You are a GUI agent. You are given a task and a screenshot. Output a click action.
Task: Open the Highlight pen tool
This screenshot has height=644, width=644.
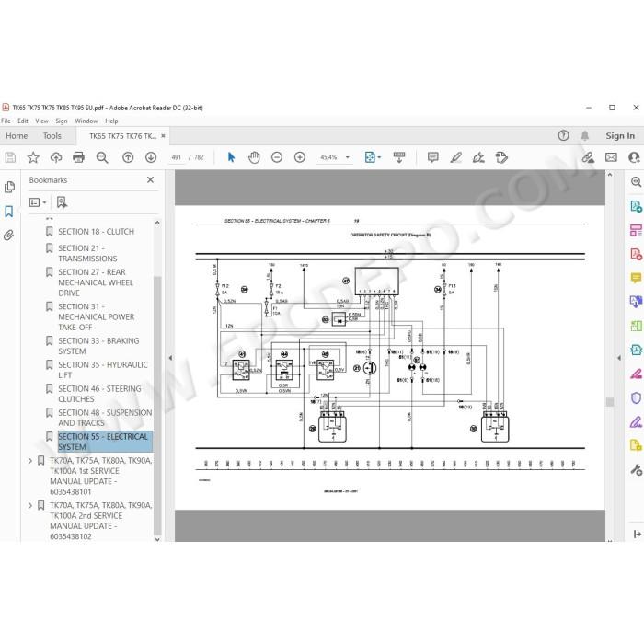click(456, 157)
